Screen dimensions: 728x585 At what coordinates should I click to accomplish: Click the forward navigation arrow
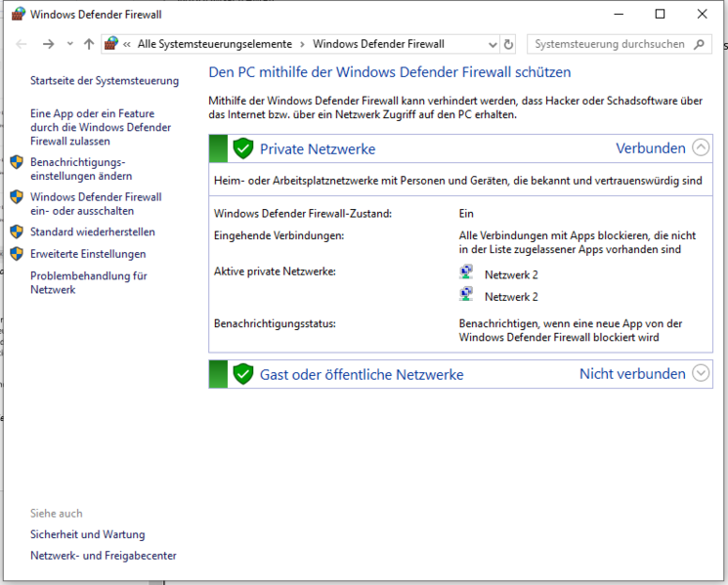(x=48, y=44)
